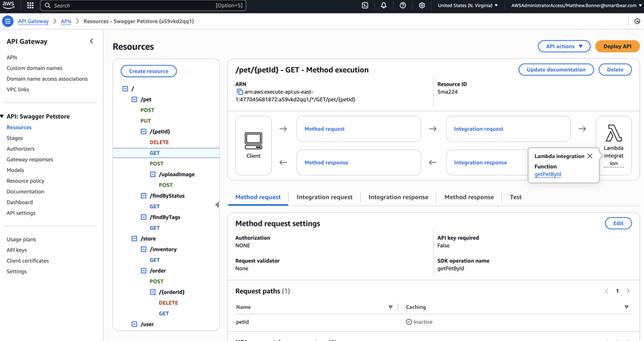This screenshot has height=341, width=644.
Task: Click the Deploy API button
Action: [618, 47]
